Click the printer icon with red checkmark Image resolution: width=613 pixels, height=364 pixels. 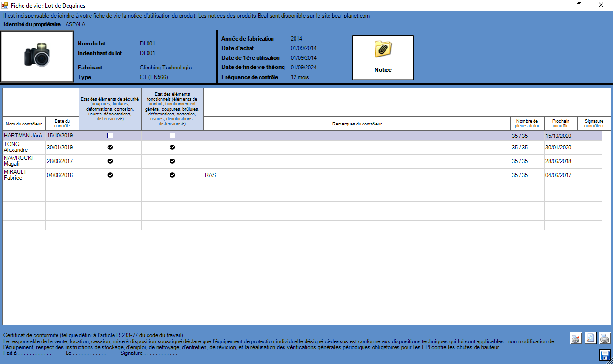pos(576,339)
